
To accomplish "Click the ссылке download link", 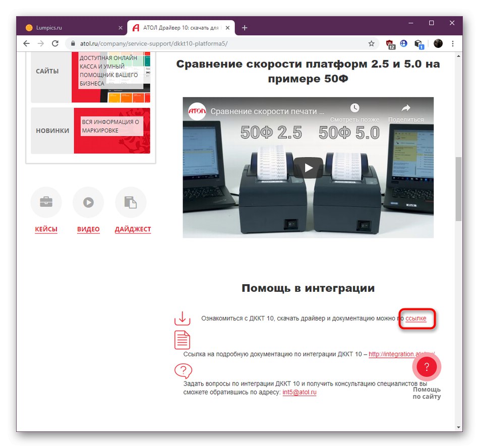I will [x=416, y=318].
